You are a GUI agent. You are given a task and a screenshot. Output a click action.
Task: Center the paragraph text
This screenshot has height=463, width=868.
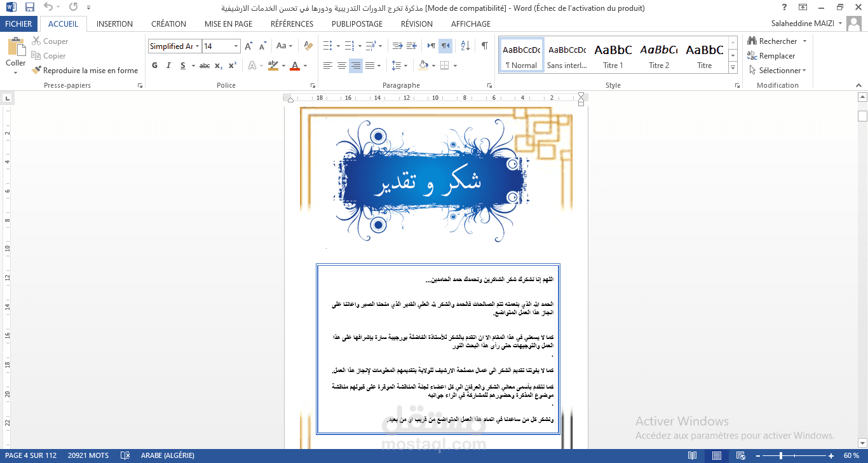click(x=342, y=66)
